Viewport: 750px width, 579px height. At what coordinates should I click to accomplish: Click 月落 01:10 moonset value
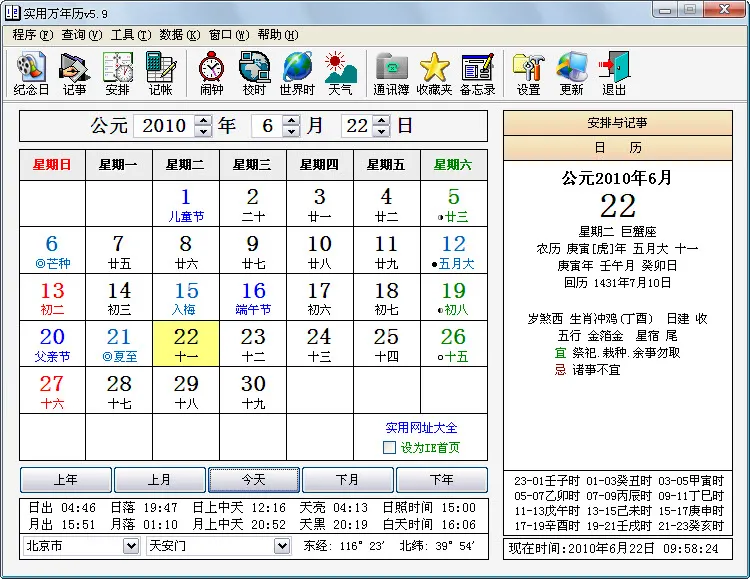pyautogui.click(x=144, y=524)
